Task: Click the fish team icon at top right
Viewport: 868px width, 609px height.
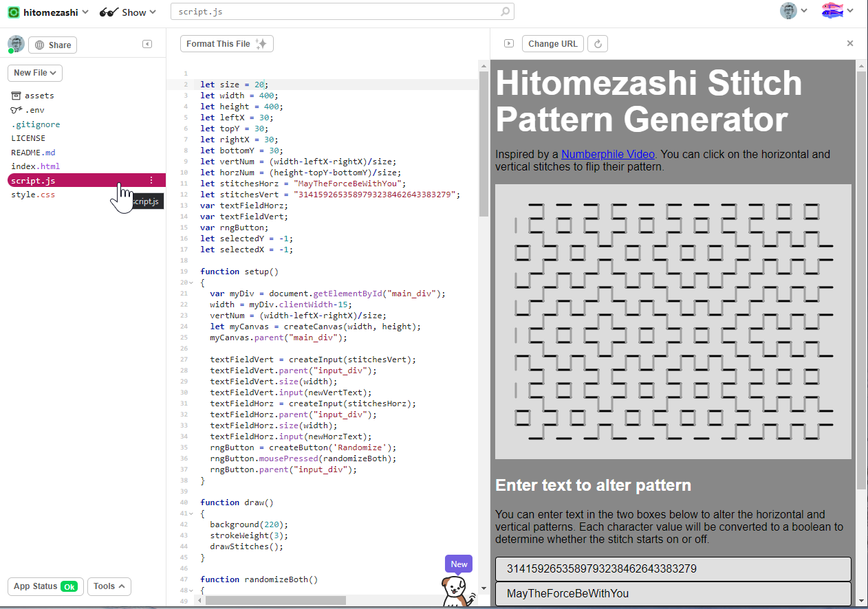Action: (x=832, y=10)
